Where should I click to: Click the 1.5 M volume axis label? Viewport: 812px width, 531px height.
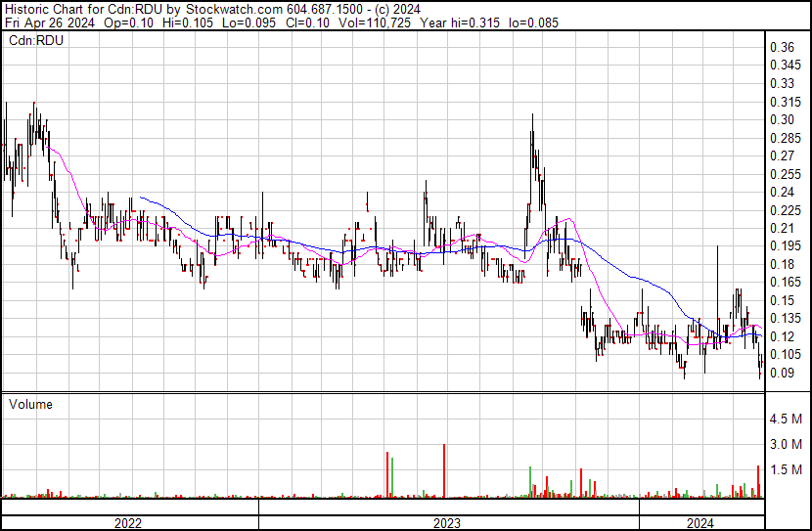click(x=786, y=469)
